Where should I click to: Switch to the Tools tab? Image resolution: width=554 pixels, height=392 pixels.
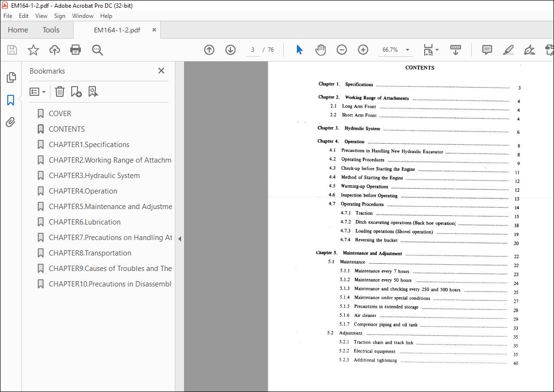click(51, 30)
